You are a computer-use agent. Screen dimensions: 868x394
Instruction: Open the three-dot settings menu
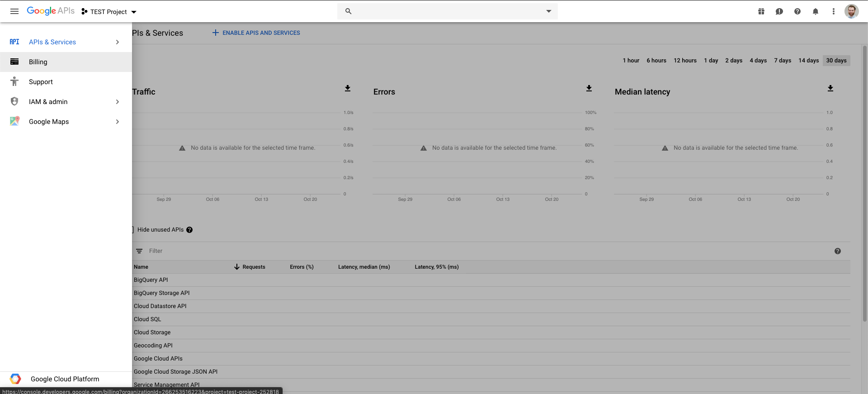coord(834,11)
